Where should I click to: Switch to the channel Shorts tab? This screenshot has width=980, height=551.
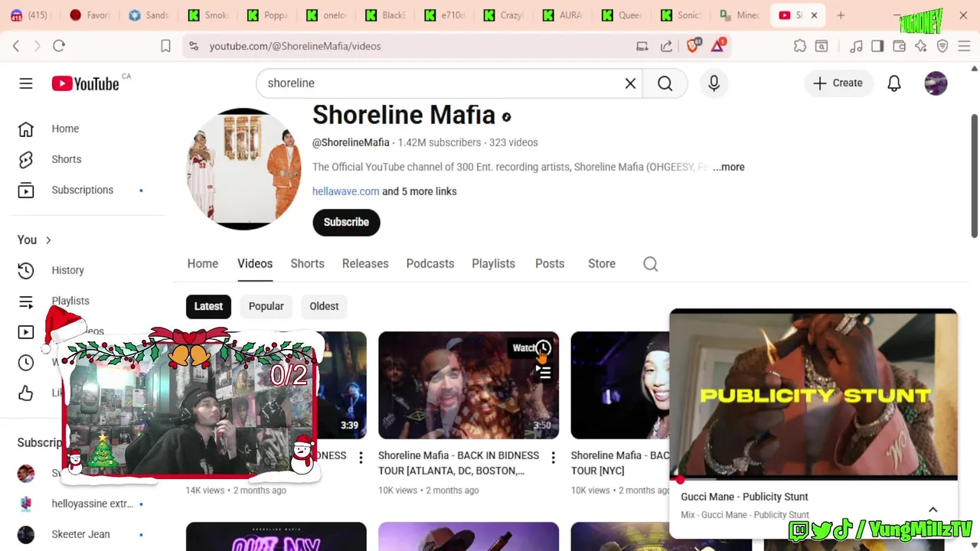point(307,263)
